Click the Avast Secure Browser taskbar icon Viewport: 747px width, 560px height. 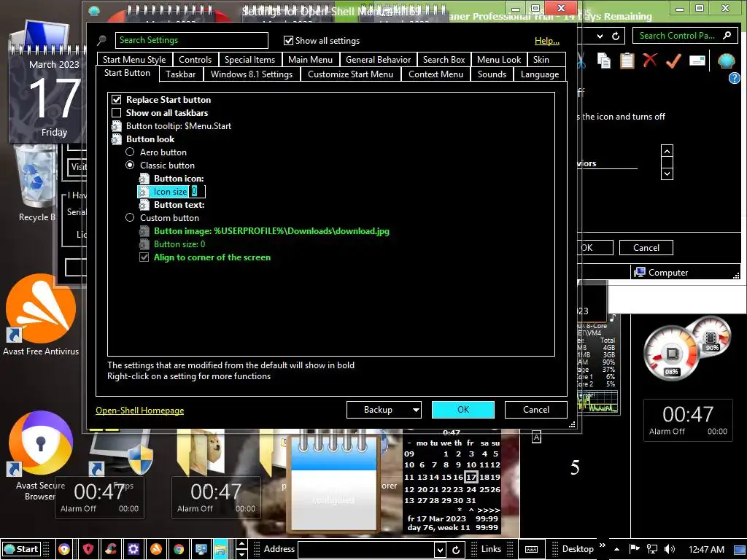pos(64,549)
